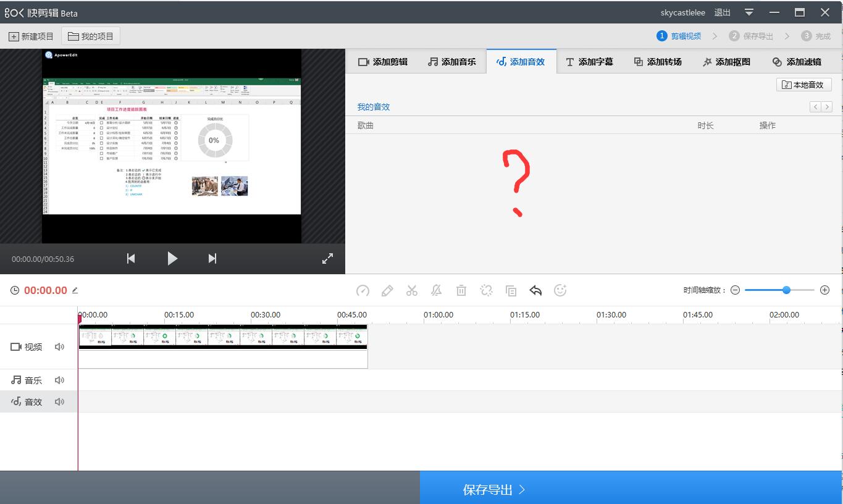Click the smiley face sticker icon
The height and width of the screenshot is (504, 843).
pyautogui.click(x=560, y=290)
